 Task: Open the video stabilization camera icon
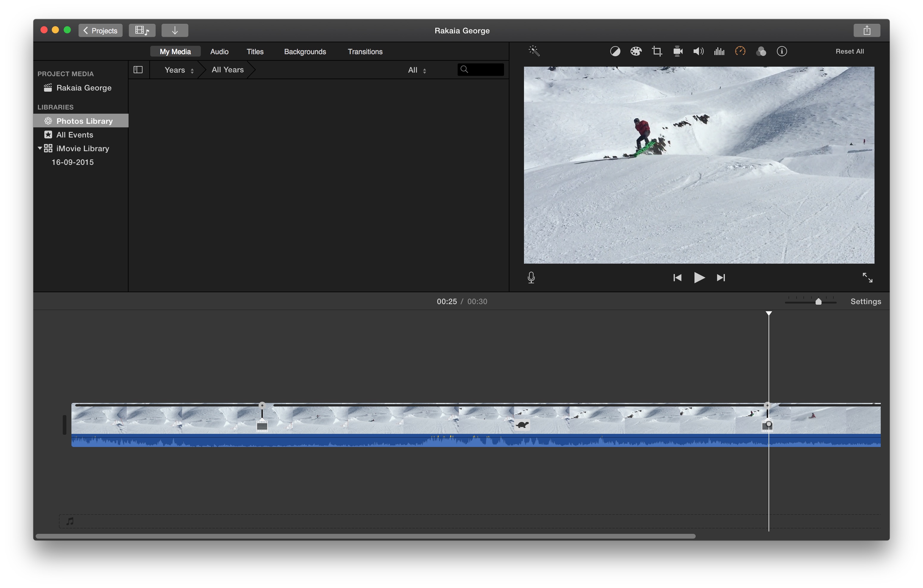coord(678,51)
